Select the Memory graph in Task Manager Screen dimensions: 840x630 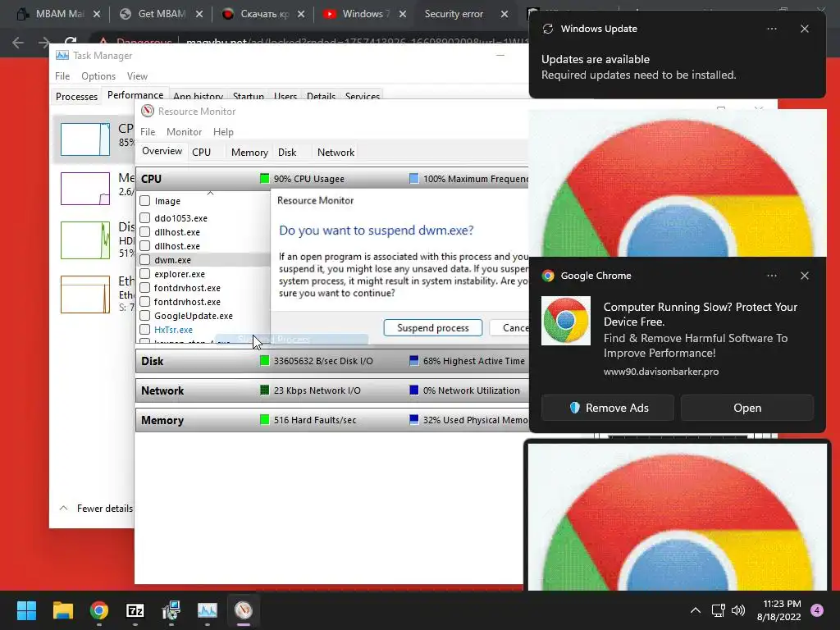pos(85,189)
